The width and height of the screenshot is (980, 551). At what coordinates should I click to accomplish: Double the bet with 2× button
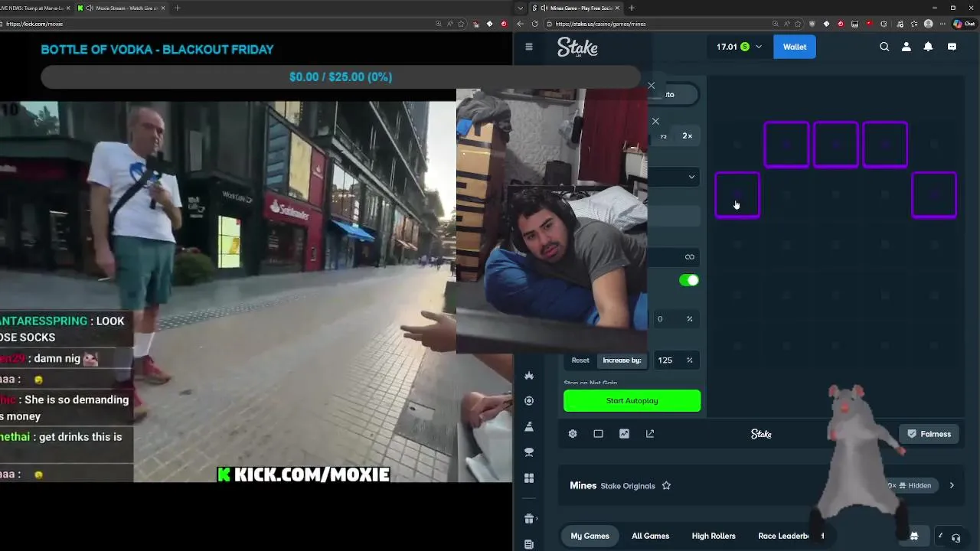(x=687, y=136)
